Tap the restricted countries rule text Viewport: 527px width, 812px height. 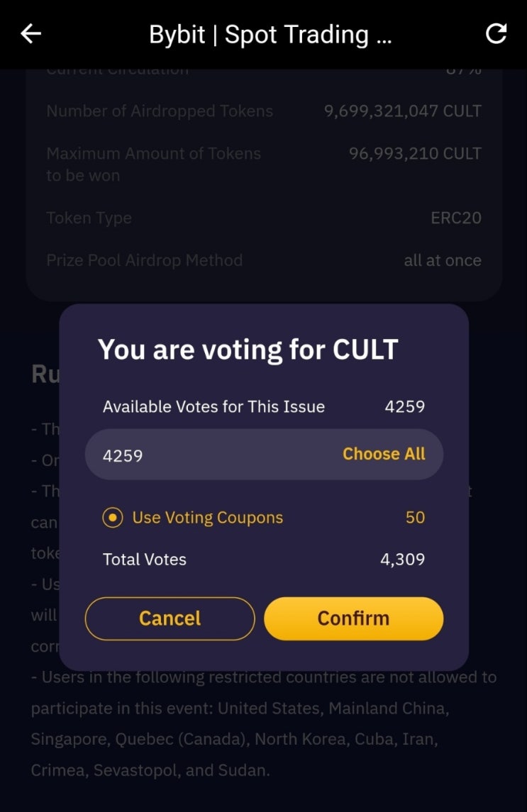pos(264,723)
